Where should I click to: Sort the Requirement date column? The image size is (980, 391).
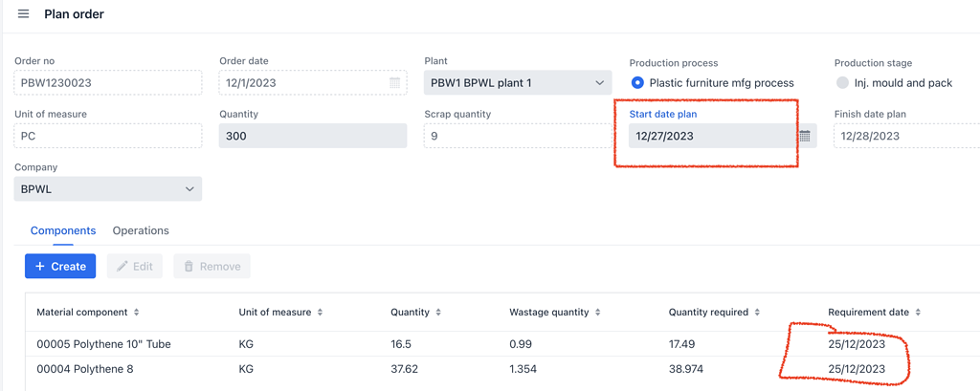tap(917, 313)
